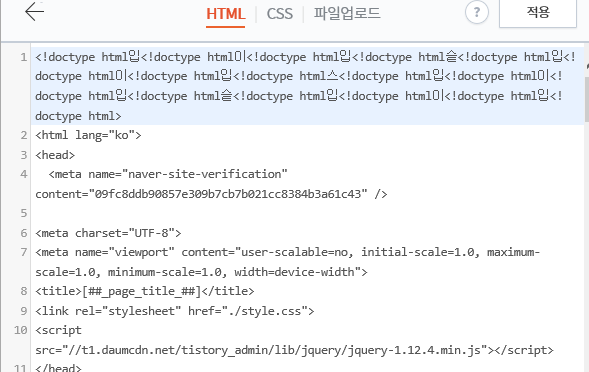Switch to the HTML tab
This screenshot has height=372, width=589.
(x=225, y=14)
